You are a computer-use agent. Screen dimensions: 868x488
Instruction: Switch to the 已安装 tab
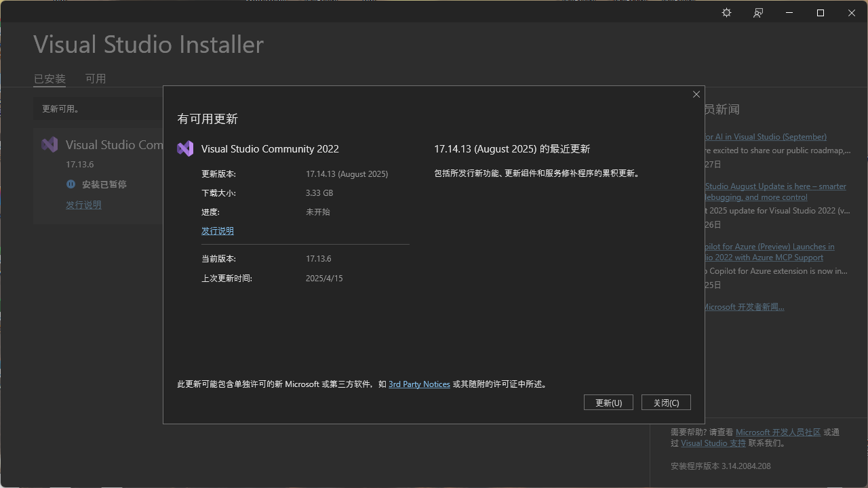(50, 79)
